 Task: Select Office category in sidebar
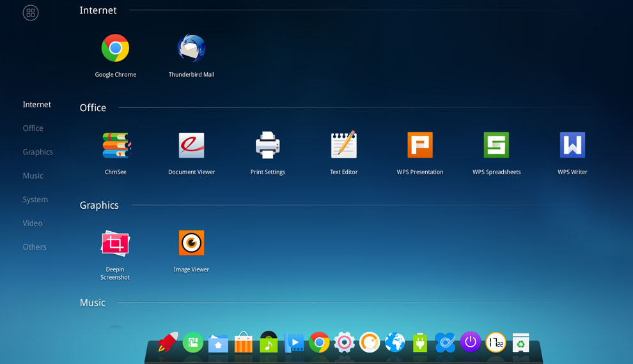(33, 128)
